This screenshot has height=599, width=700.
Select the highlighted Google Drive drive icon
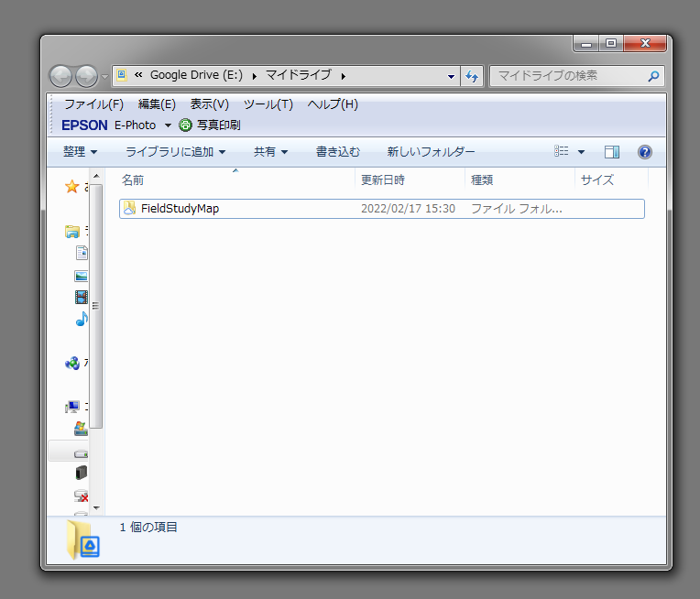(81, 453)
